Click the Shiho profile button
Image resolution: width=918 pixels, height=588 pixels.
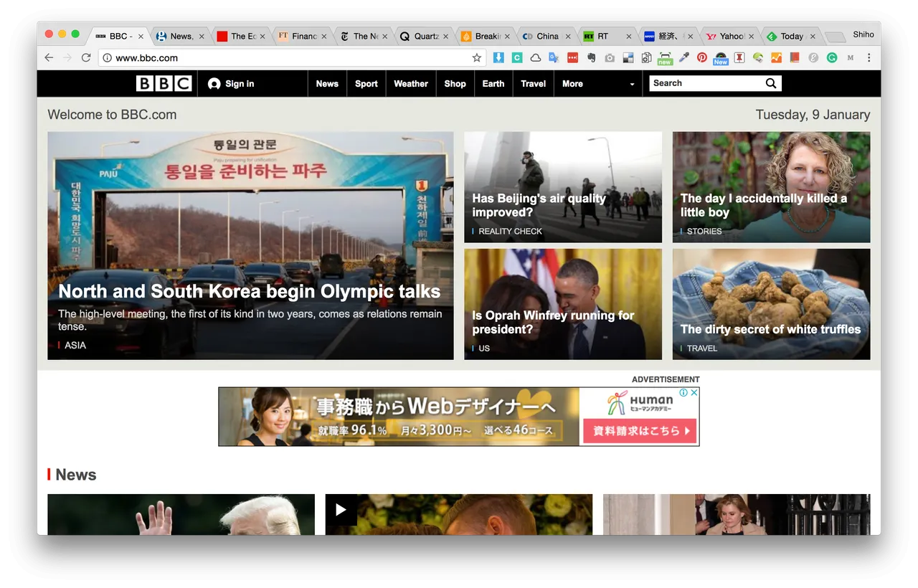point(863,34)
